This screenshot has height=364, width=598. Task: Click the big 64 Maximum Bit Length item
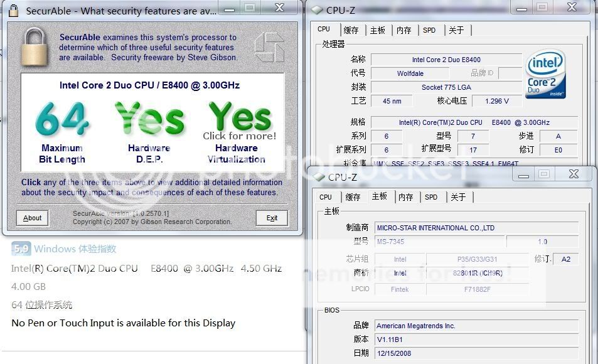coord(62,132)
